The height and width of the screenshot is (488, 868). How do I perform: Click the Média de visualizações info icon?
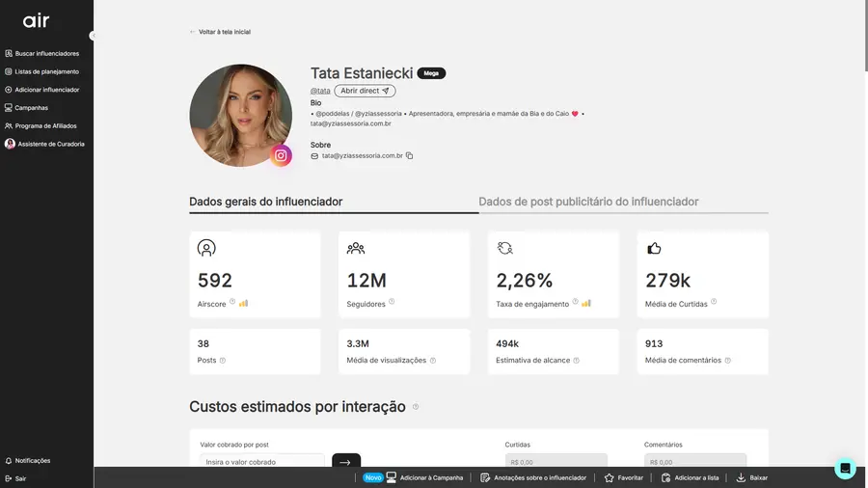[x=433, y=360]
